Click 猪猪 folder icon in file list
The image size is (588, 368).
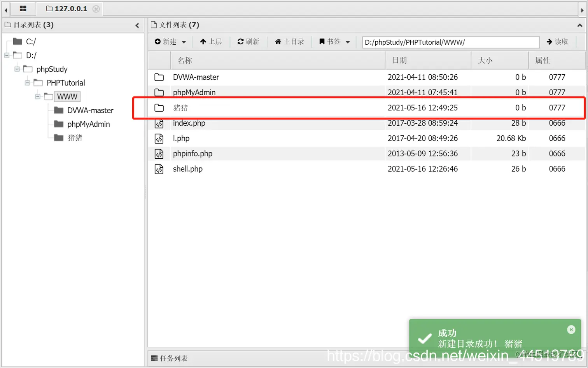[x=159, y=108]
